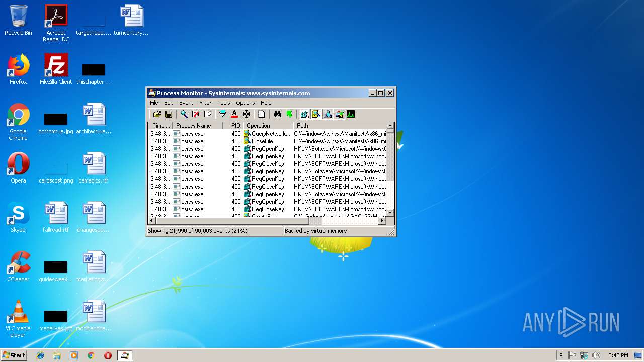Toggle Show Profiling Events graph icon
This screenshot has height=362, width=644.
(351, 114)
